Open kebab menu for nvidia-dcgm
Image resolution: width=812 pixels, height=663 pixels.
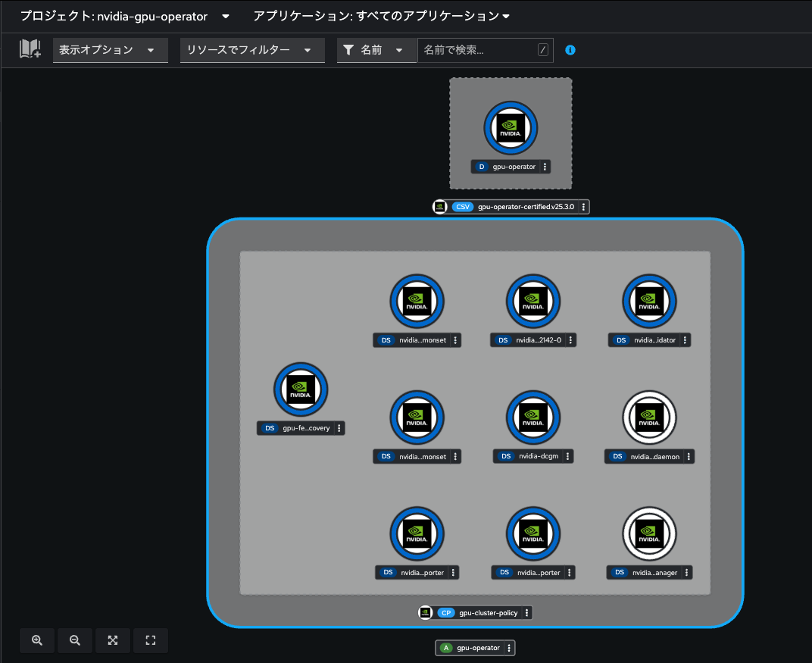click(567, 456)
